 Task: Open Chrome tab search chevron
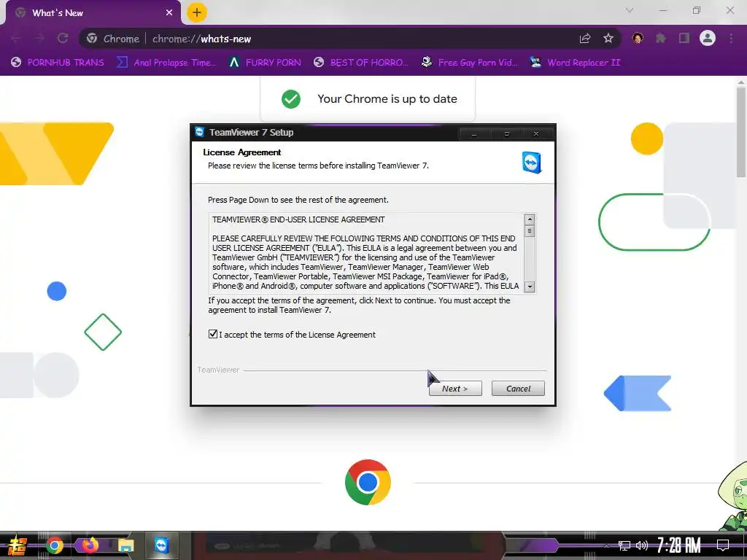(630, 10)
